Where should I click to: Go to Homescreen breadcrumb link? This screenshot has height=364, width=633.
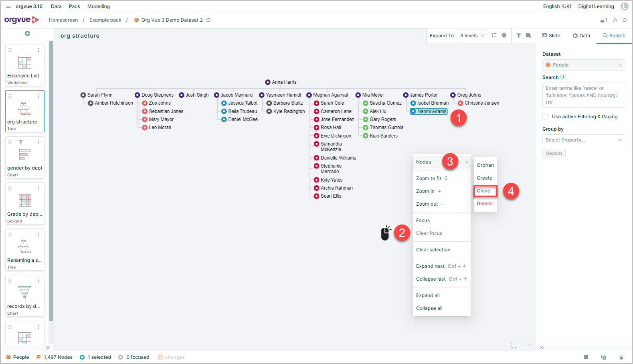pyautogui.click(x=63, y=20)
